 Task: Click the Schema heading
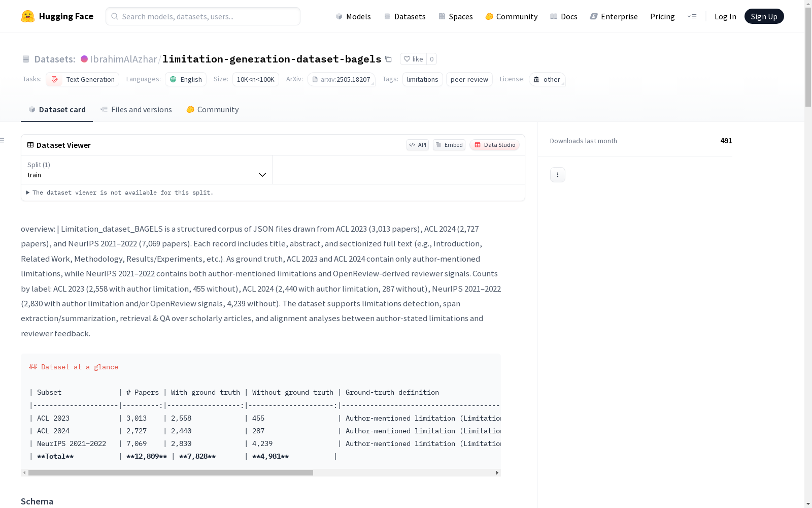(x=37, y=501)
